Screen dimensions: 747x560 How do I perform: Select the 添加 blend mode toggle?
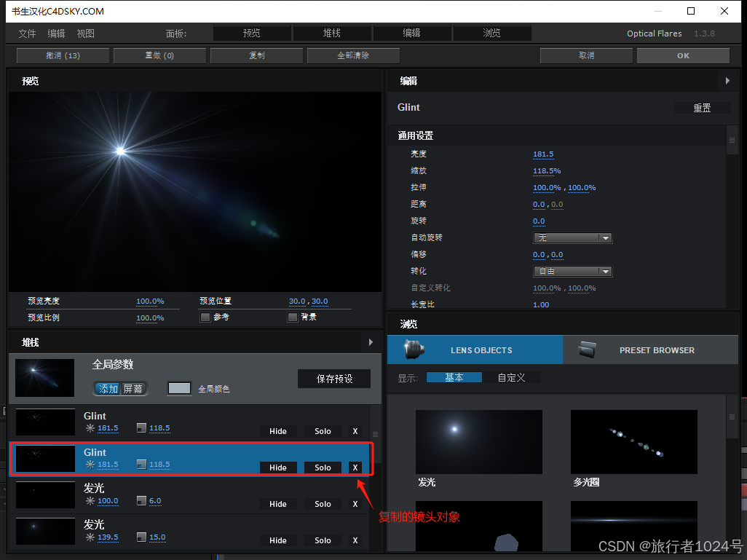pyautogui.click(x=108, y=389)
